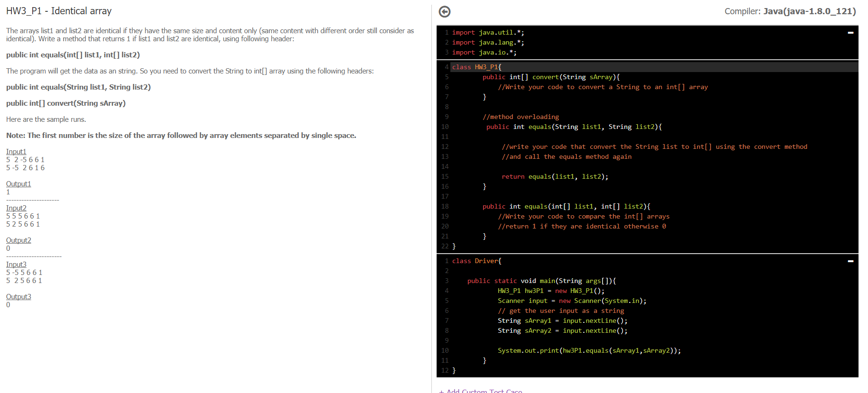
Task: Click the comment about converting String to int[]
Action: point(603,87)
